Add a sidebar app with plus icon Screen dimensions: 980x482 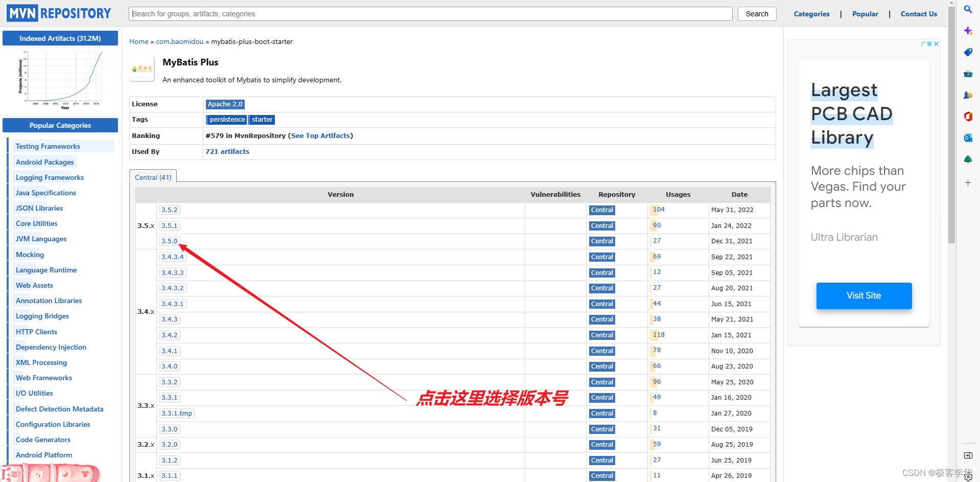point(968,182)
